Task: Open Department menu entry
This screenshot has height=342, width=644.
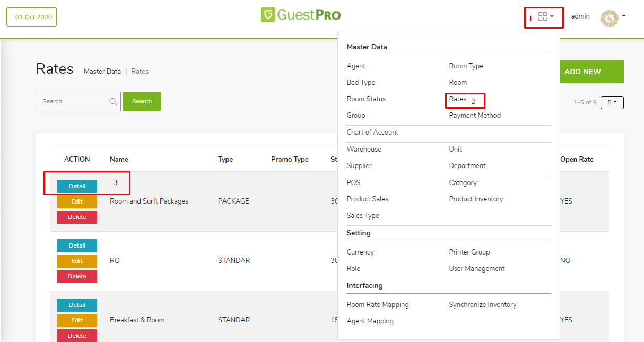Action: coord(467,165)
